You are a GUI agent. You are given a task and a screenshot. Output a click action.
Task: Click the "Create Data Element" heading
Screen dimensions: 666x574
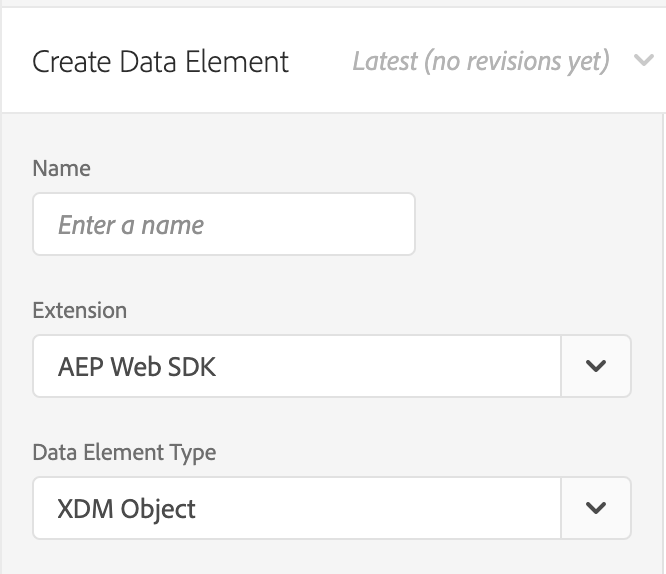coord(160,62)
